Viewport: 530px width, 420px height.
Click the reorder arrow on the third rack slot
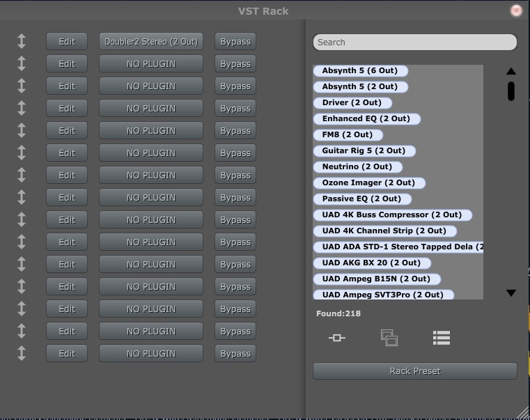click(22, 86)
